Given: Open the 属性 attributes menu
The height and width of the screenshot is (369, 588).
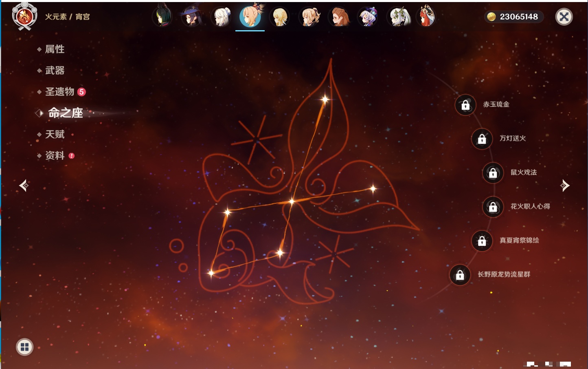Looking at the screenshot, I should (55, 49).
